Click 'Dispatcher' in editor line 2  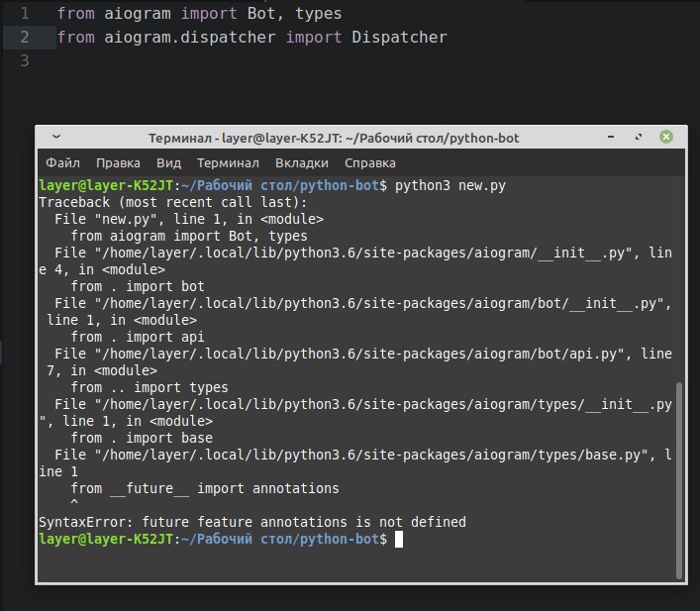[399, 37]
